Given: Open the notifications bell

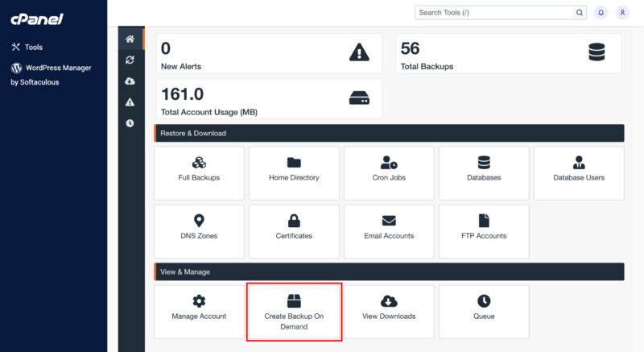Looking at the screenshot, I should pos(601,13).
